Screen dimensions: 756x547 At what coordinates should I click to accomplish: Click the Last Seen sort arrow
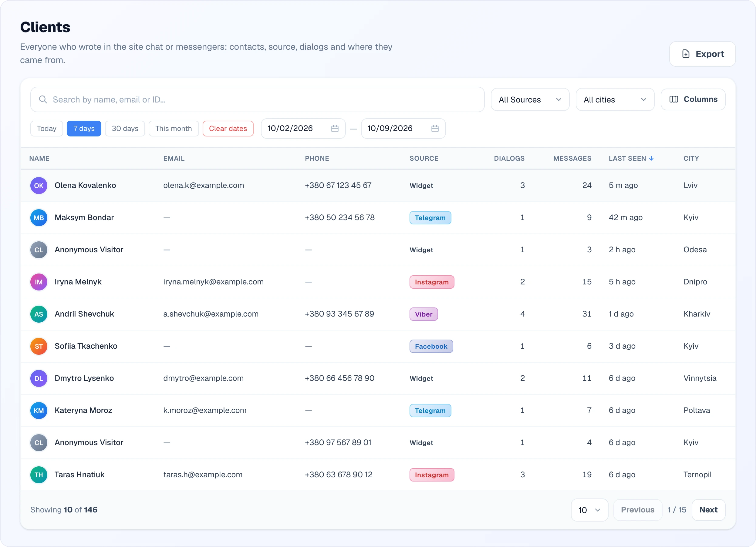point(651,158)
